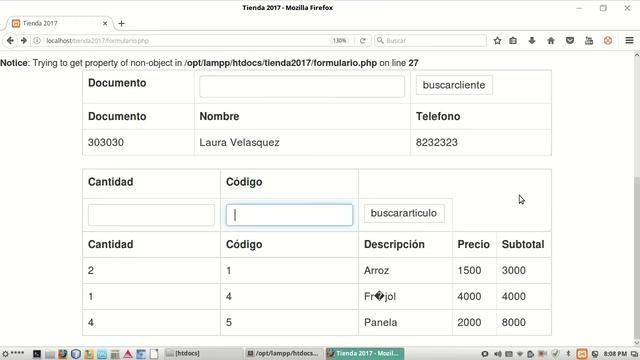Viewport: 640px width, 360px height.
Task: Click the volume speaker tray icon
Action: (498, 353)
